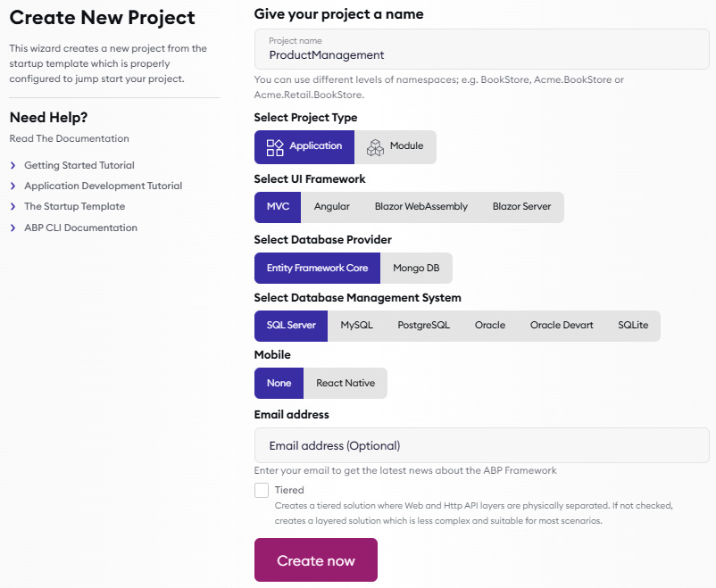Viewport: 716px width, 588px height.
Task: Enable the Tiered solution checkbox
Action: point(262,490)
